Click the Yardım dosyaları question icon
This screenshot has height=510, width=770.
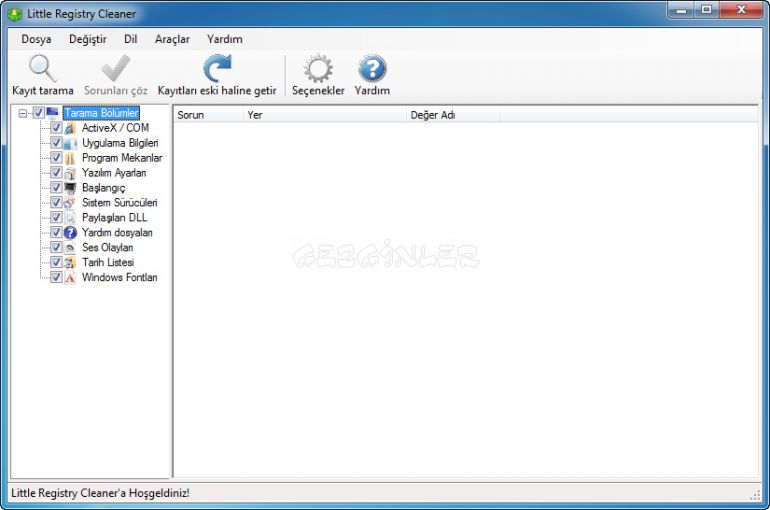click(70, 233)
